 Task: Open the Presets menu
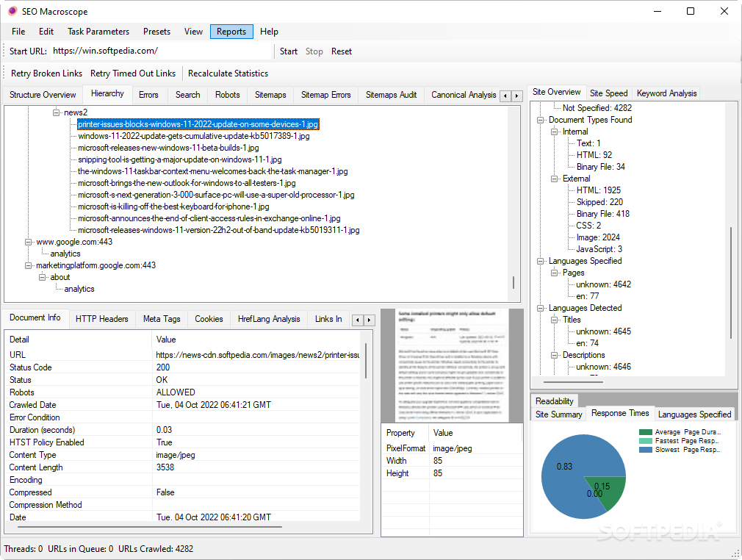coord(156,32)
